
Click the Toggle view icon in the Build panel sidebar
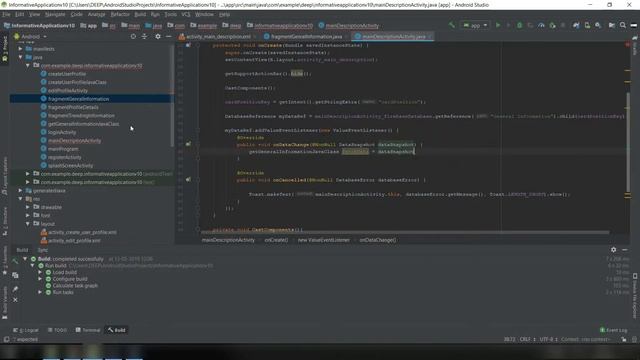(x=15, y=276)
